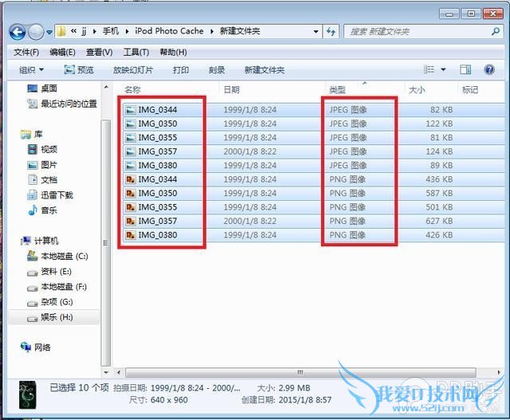The height and width of the screenshot is (420, 510).
Task: Click the Back navigation arrow
Action: [x=18, y=32]
